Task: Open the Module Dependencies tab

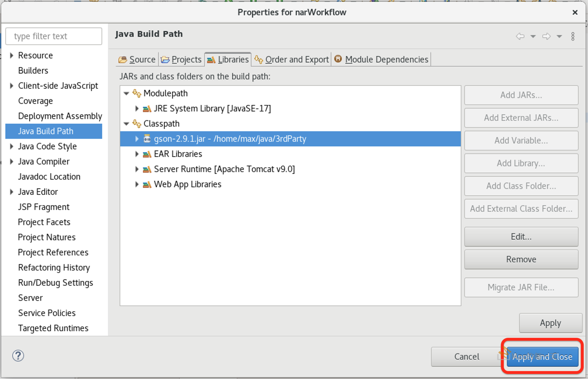Action: (381, 59)
